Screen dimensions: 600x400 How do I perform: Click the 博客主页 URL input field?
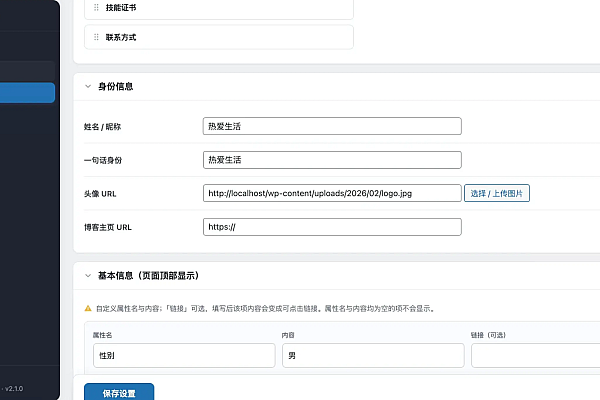coord(332,227)
